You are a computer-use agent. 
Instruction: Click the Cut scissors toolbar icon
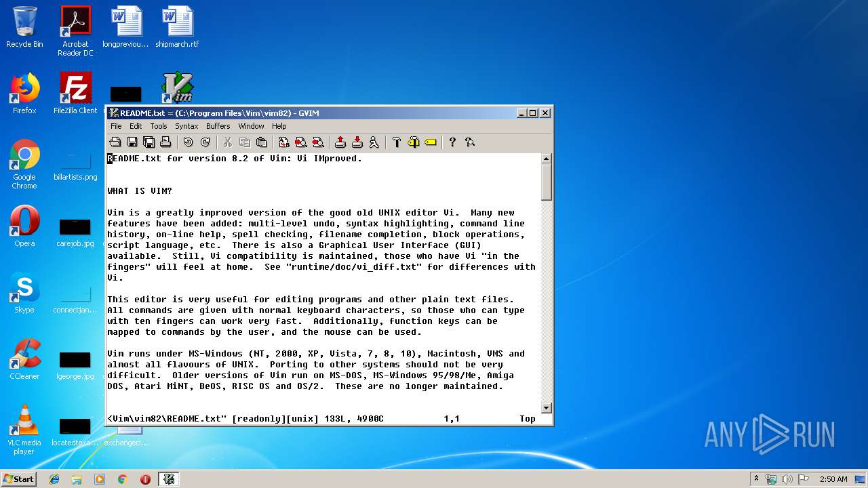point(227,142)
